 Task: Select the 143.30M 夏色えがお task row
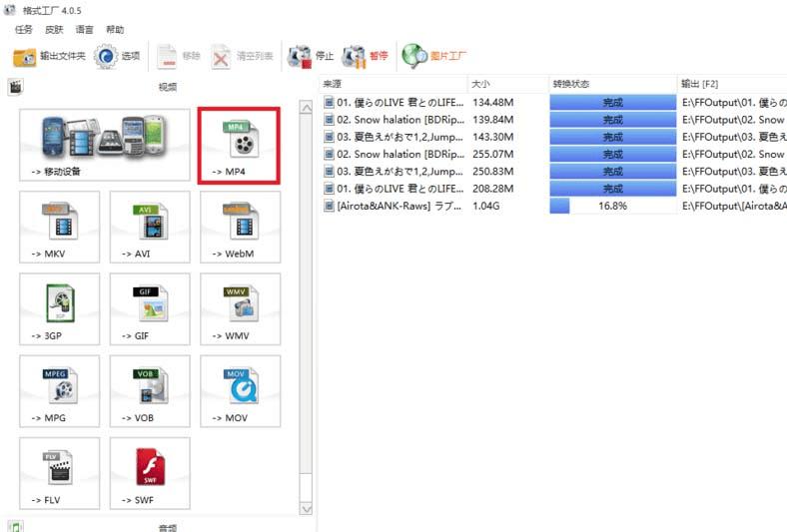553,137
